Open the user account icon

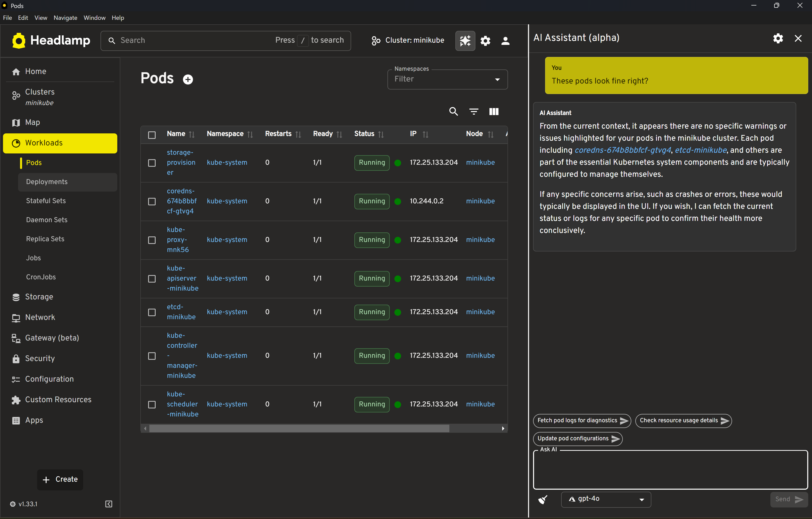[505, 41]
